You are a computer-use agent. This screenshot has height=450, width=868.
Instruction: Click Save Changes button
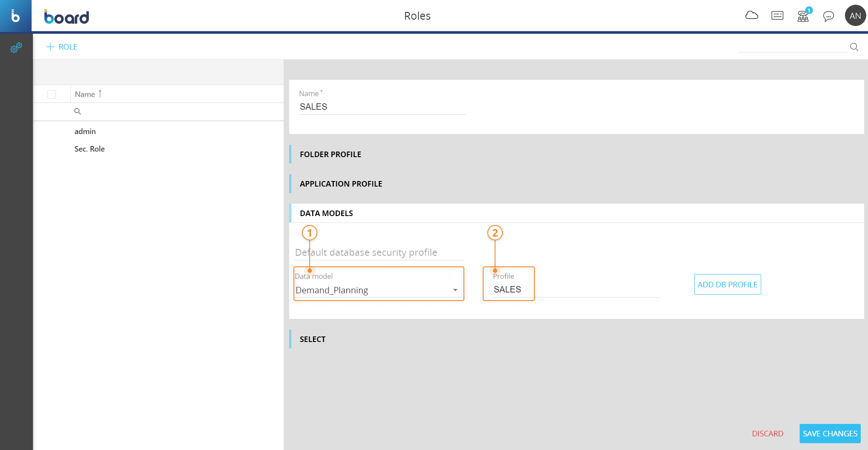830,434
